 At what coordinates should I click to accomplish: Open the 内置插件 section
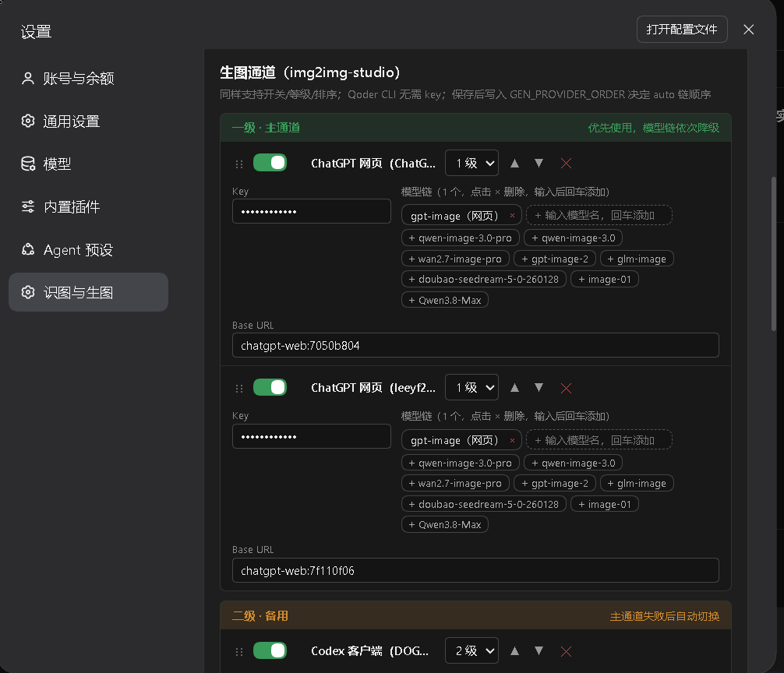[x=89, y=207]
